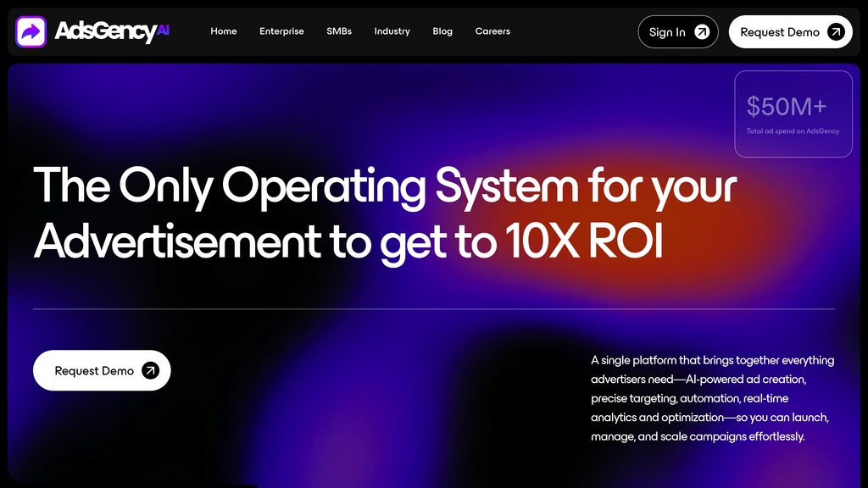
Task: Visit the Blog page from the navbar
Action: coord(442,31)
